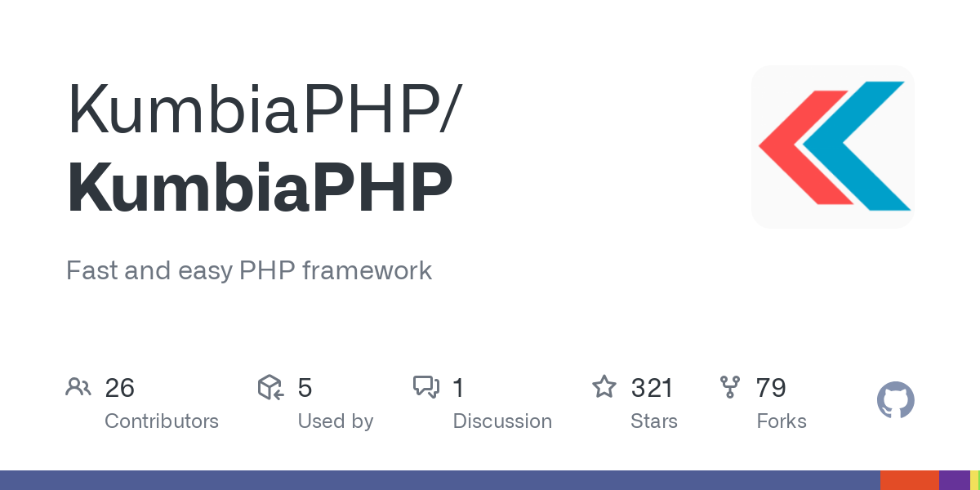Click the Used by package icon
This screenshot has width=980, height=490.
pos(270,387)
